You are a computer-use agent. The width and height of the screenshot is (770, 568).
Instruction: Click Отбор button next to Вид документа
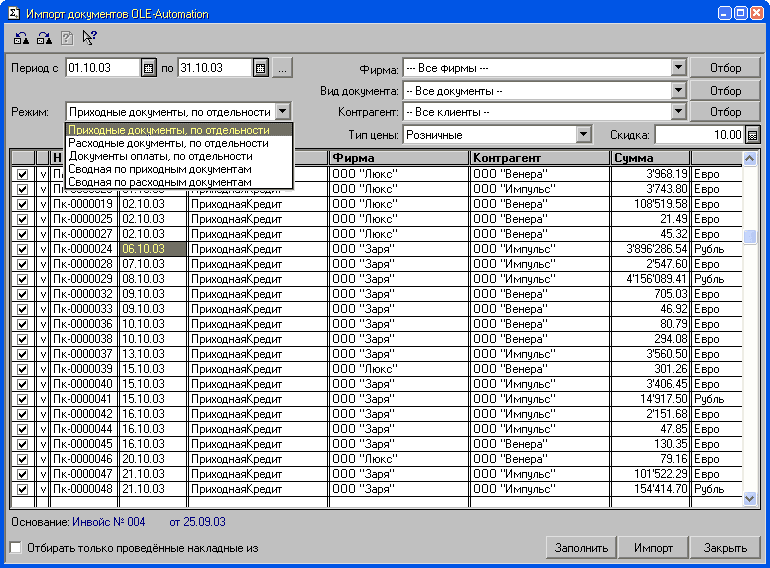pos(725,90)
